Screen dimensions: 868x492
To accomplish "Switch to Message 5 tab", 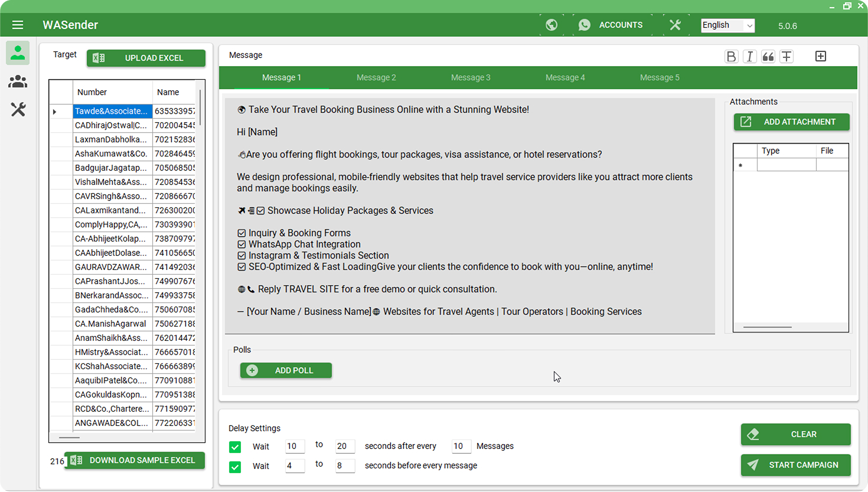I will tap(660, 77).
